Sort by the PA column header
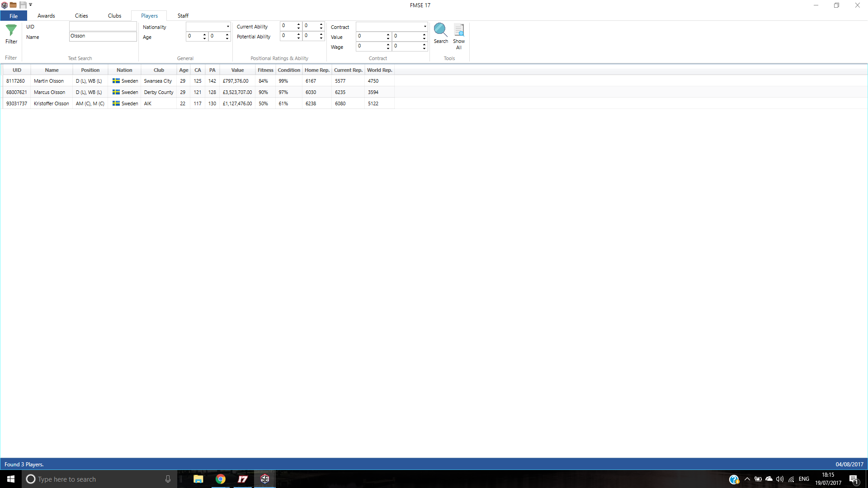 tap(212, 70)
